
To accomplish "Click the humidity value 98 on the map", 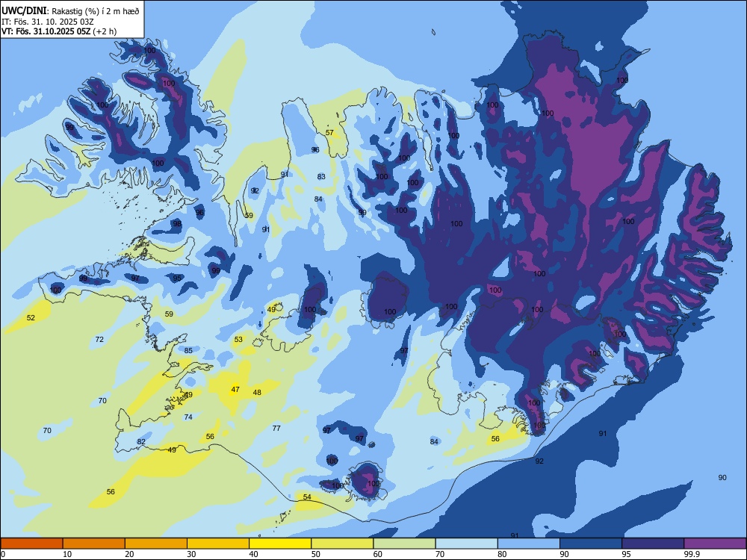I will click(177, 224).
